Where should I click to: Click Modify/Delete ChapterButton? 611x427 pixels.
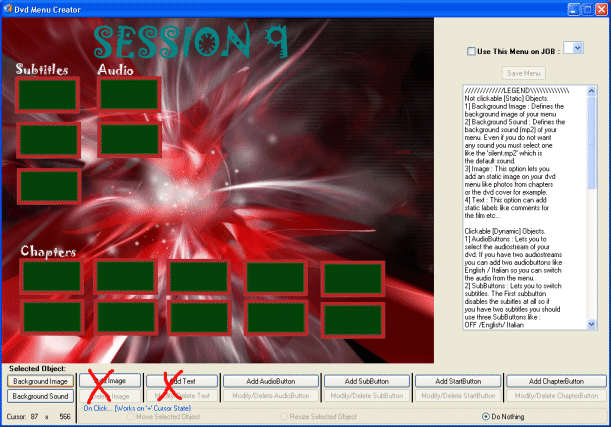[x=556, y=396]
